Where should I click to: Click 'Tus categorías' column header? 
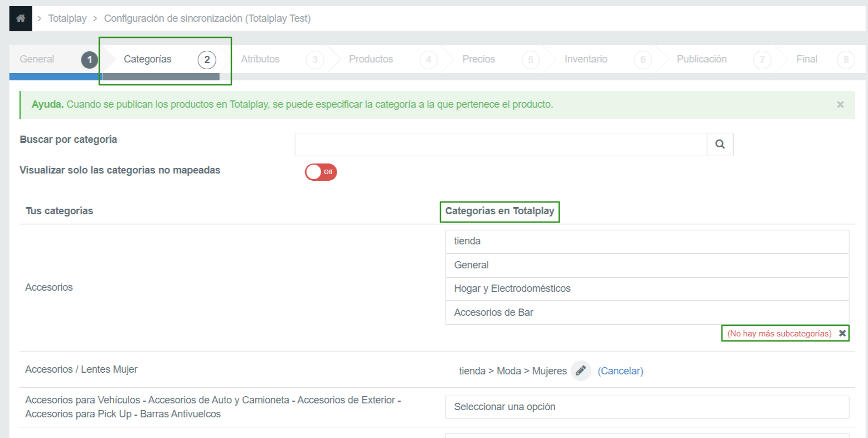pyautogui.click(x=59, y=211)
